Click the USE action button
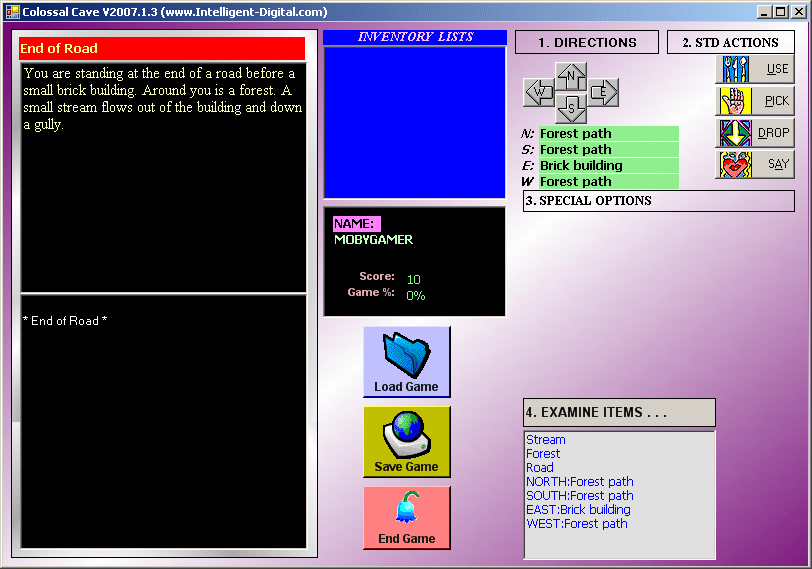This screenshot has height=569, width=812. coord(754,69)
